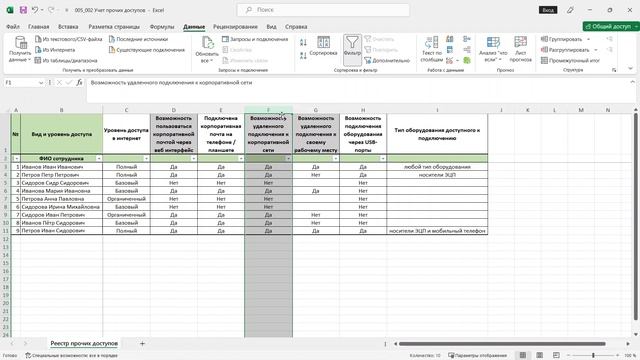Open the Вид tab
Image resolution: width=640 pixels, height=360 pixels.
(271, 27)
